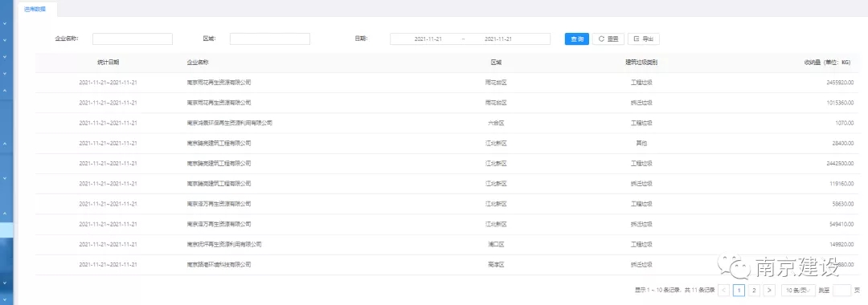This screenshot has width=868, height=305.
Task: Click the 企业名称 column header
Action: coord(198,63)
